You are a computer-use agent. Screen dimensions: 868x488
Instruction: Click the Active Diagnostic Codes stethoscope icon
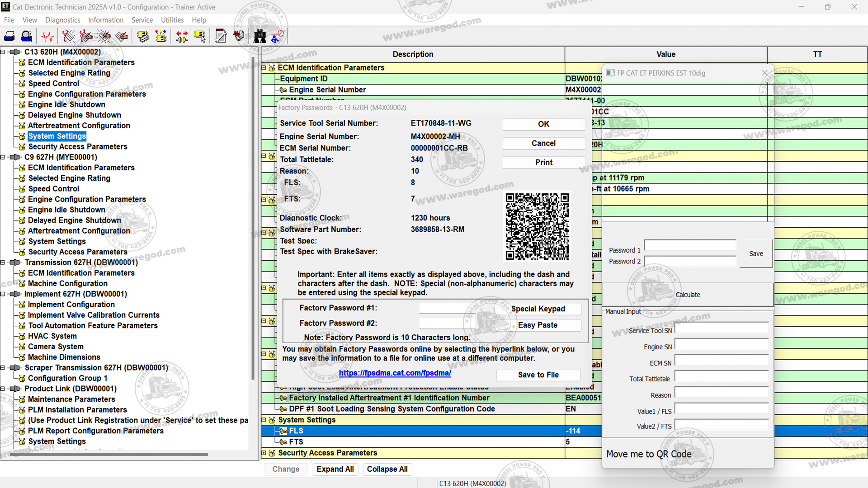click(68, 36)
